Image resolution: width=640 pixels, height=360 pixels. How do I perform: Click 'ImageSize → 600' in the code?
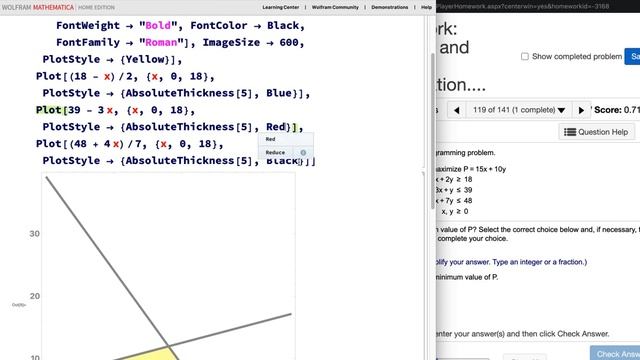[251, 42]
